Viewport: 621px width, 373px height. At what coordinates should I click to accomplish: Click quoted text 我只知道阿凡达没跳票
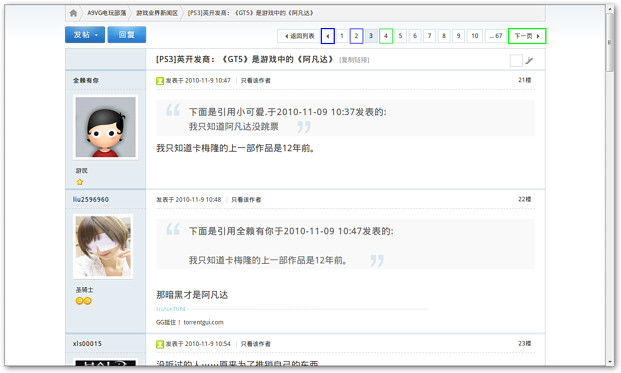(x=234, y=127)
